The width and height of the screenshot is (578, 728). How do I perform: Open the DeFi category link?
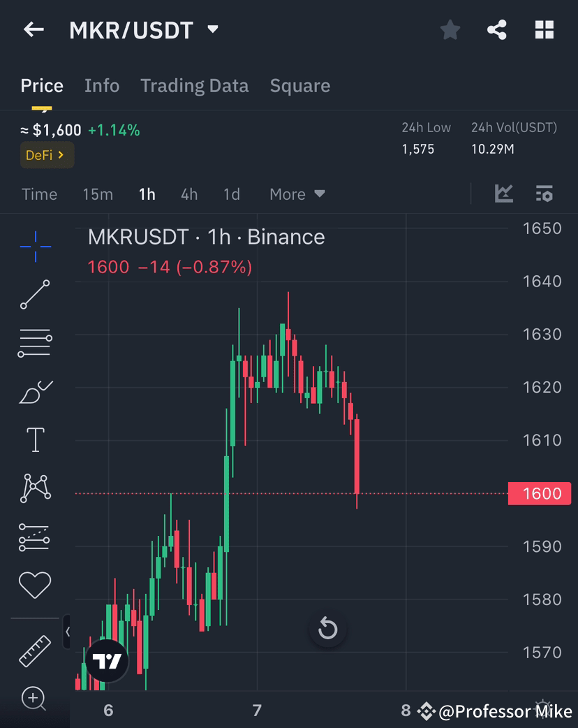(x=47, y=154)
